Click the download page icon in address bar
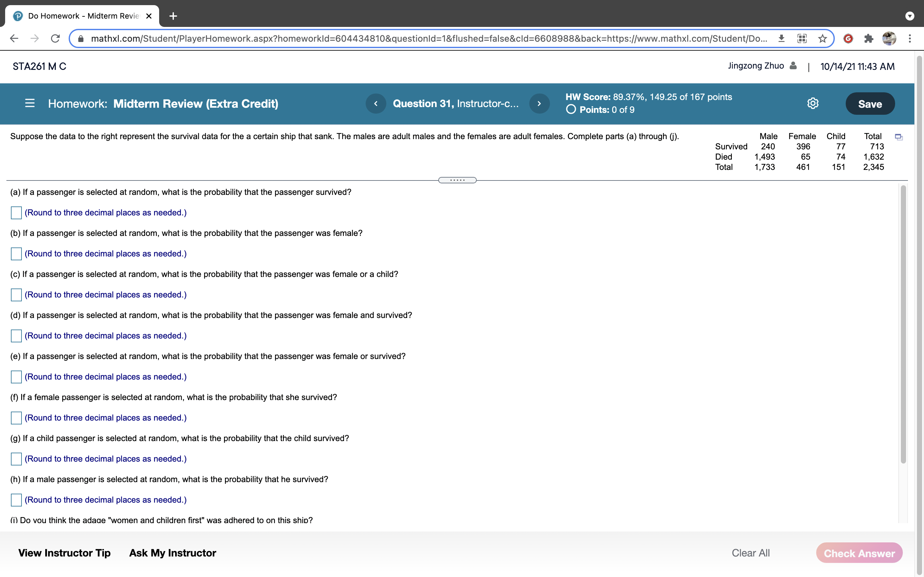924x577 pixels. (x=782, y=38)
